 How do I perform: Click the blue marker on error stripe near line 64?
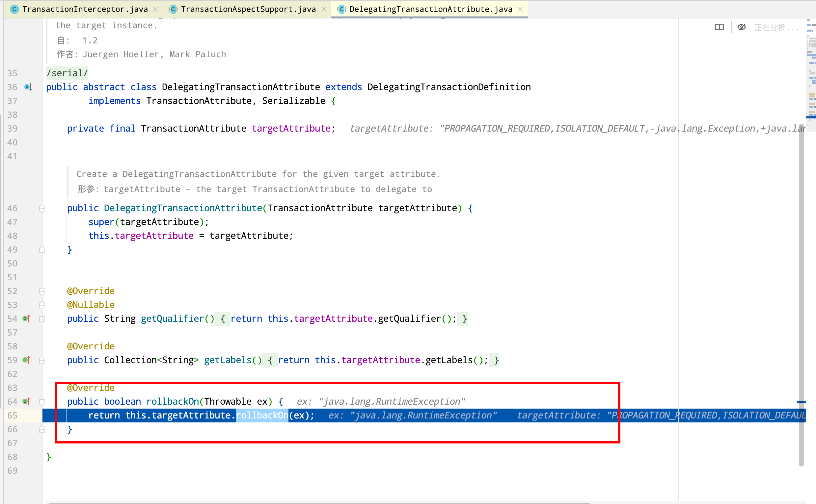[x=801, y=402]
